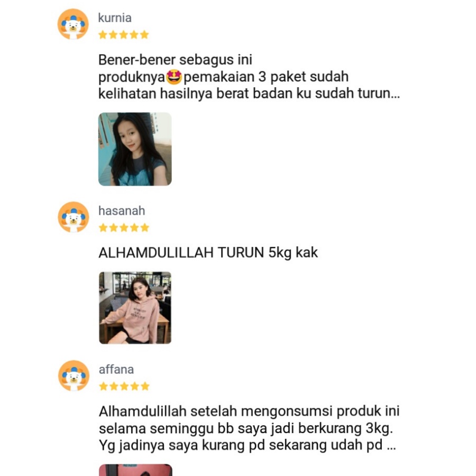
Task: Select affana's 'Alhamdulillah setelah mengonsumsi' review text
Action: coord(249,428)
